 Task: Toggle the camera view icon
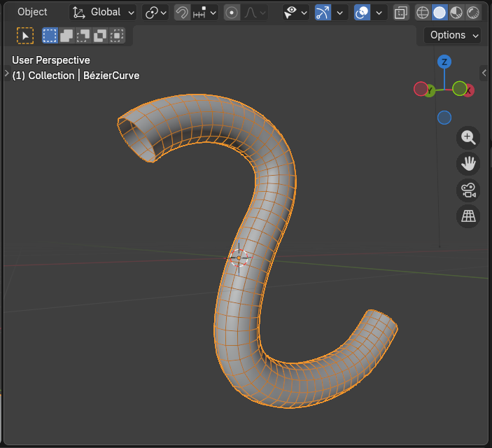(x=468, y=190)
